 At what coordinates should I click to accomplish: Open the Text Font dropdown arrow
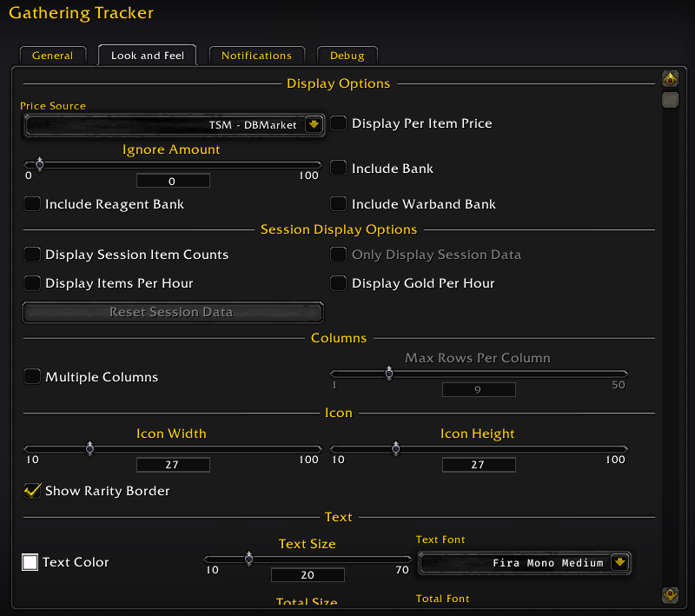click(619, 563)
